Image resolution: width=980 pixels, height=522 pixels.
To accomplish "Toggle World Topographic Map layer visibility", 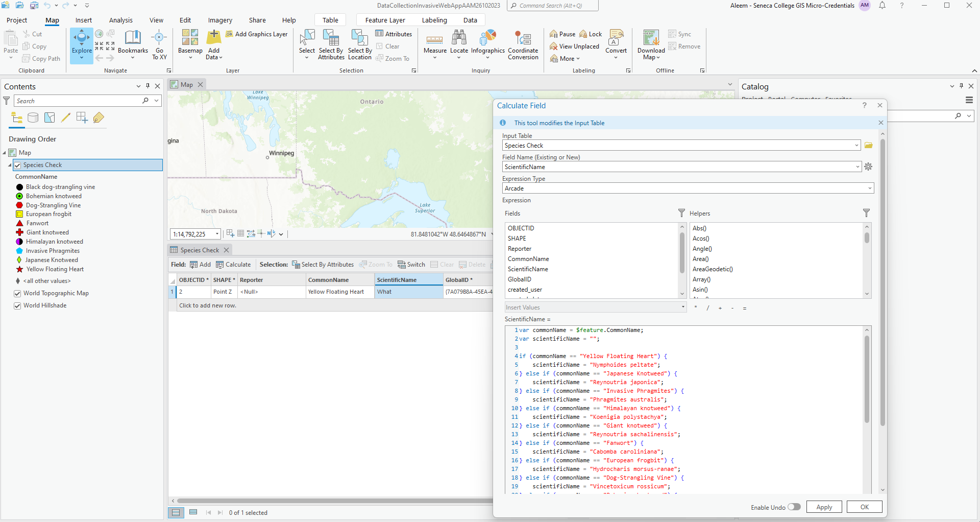I will (x=18, y=293).
